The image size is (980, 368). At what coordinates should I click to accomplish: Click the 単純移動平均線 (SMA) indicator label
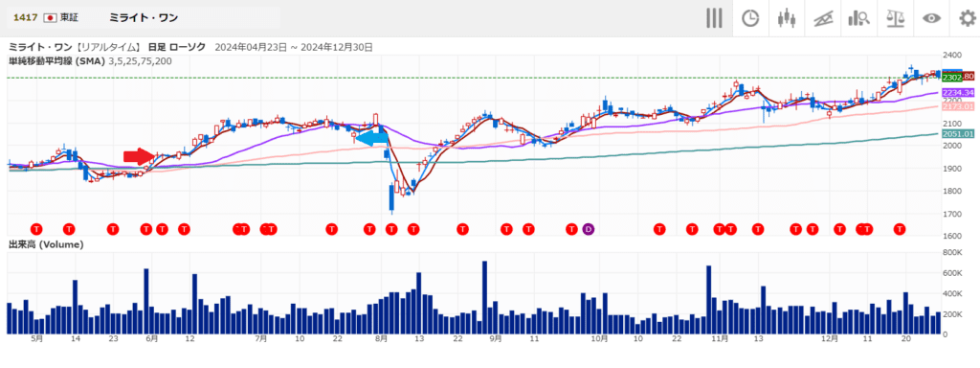point(56,60)
